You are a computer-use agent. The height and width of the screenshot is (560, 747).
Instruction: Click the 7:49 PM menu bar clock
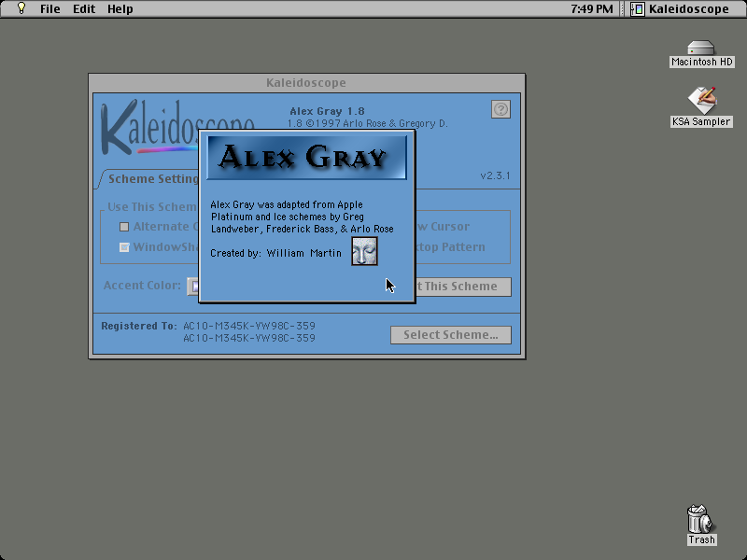pos(592,9)
